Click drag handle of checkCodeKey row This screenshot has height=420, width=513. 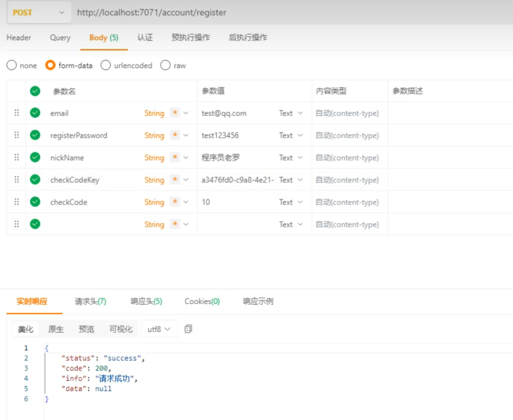[17, 180]
